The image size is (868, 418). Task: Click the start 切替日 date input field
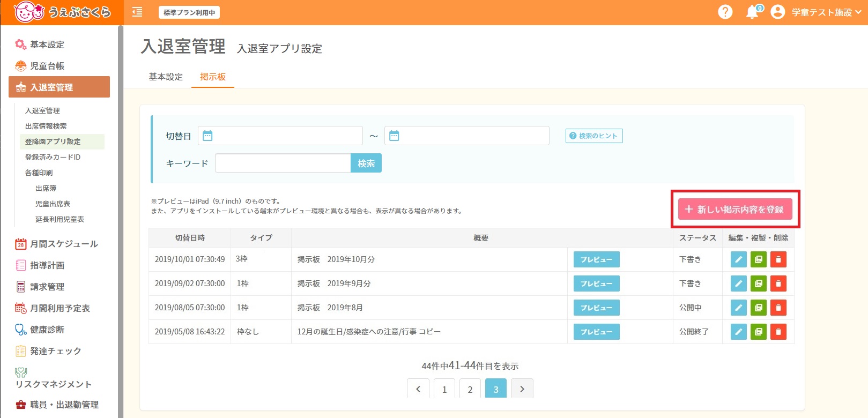click(x=280, y=136)
